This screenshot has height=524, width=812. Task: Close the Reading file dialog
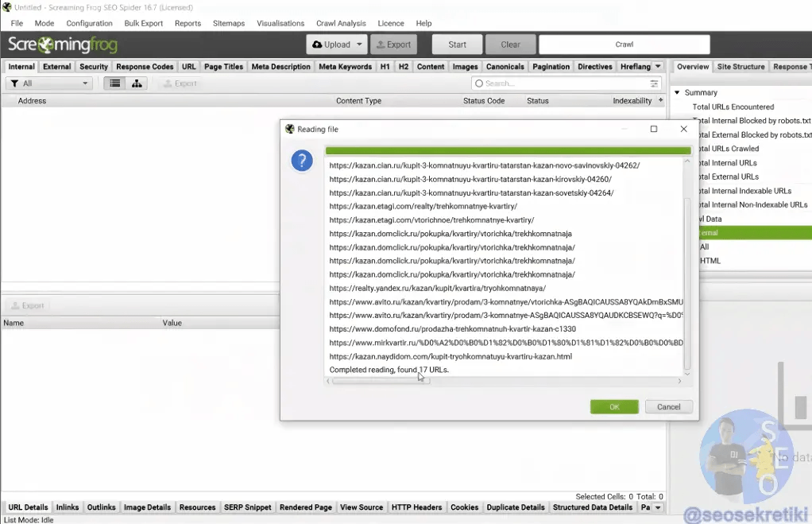click(x=683, y=129)
